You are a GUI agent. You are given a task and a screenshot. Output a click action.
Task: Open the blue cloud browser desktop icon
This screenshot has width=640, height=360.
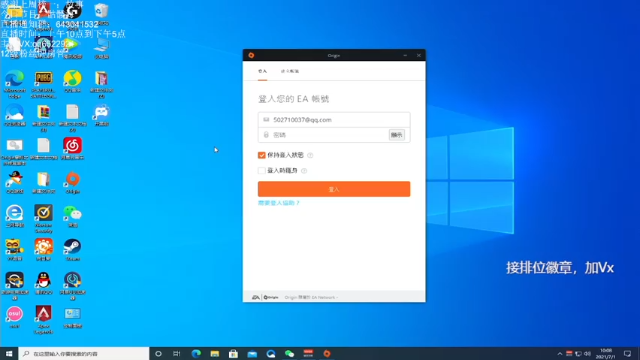click(x=15, y=112)
